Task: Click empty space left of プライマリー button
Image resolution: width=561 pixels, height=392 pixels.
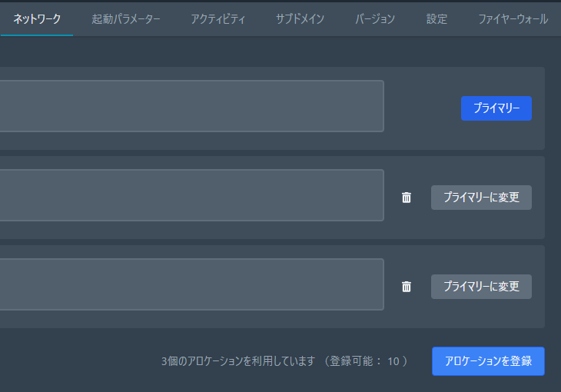Action: click(423, 108)
